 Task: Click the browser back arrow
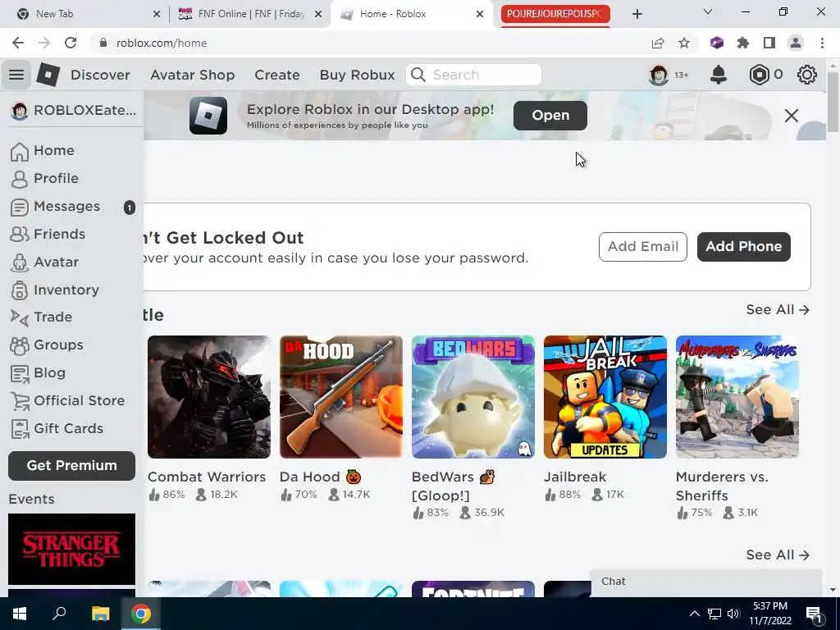pyautogui.click(x=18, y=43)
